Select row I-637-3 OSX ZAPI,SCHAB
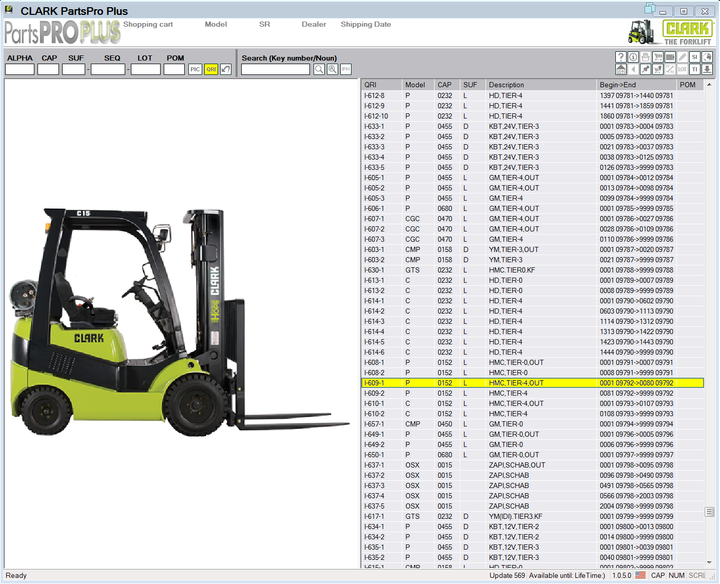 pyautogui.click(x=533, y=485)
